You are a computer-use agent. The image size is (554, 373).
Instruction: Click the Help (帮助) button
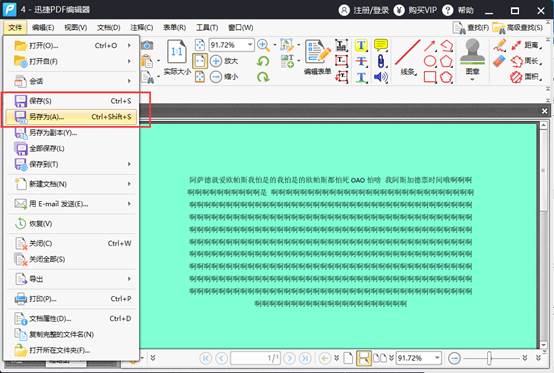coord(458,10)
